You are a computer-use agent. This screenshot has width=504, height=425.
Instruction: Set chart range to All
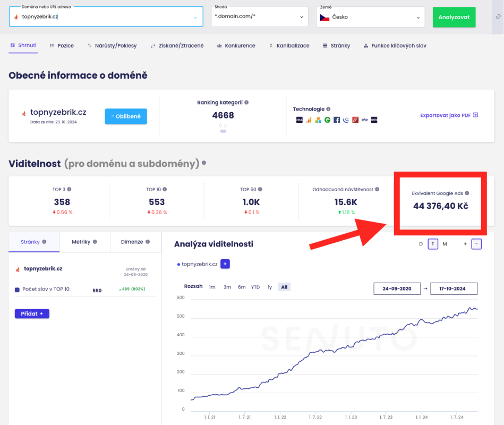(x=284, y=287)
